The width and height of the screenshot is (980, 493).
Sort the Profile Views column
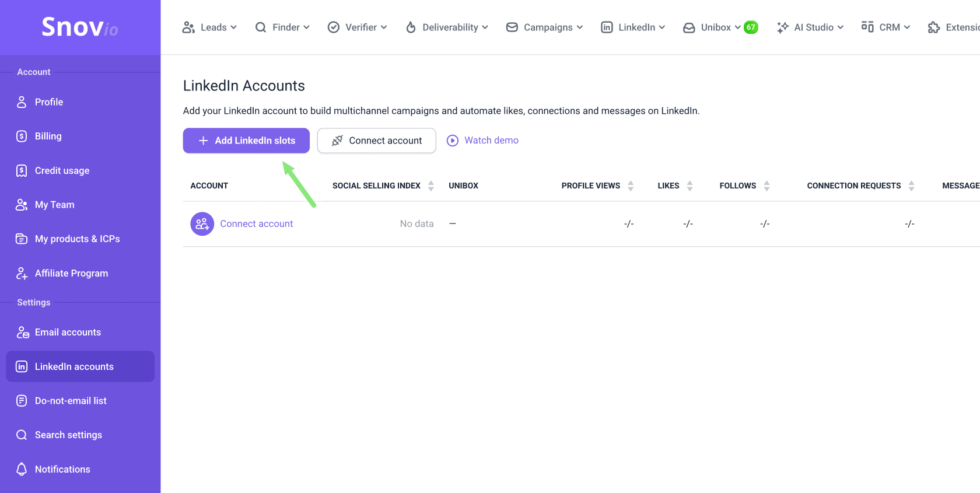pos(631,186)
